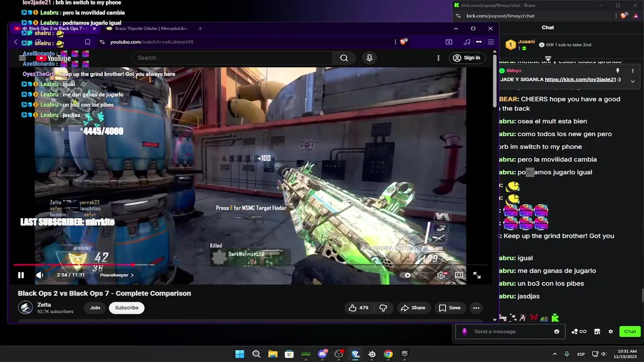This screenshot has height=362, width=644.
Task: Show hidden system tray icons
Action: click(x=555, y=354)
